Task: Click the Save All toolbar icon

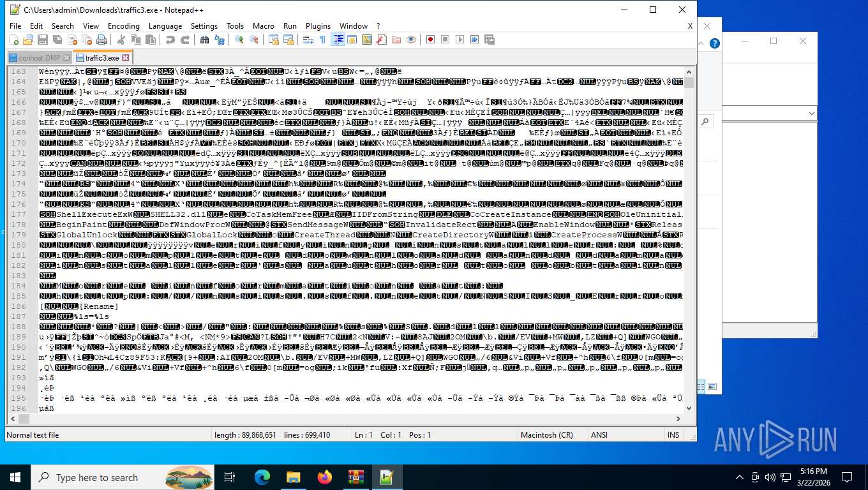Action: (57, 40)
